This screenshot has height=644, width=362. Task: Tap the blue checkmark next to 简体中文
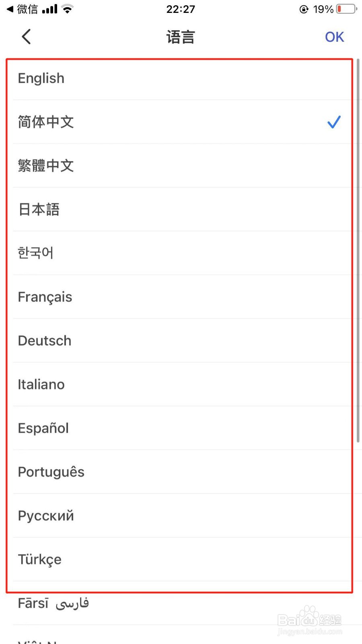(x=334, y=122)
